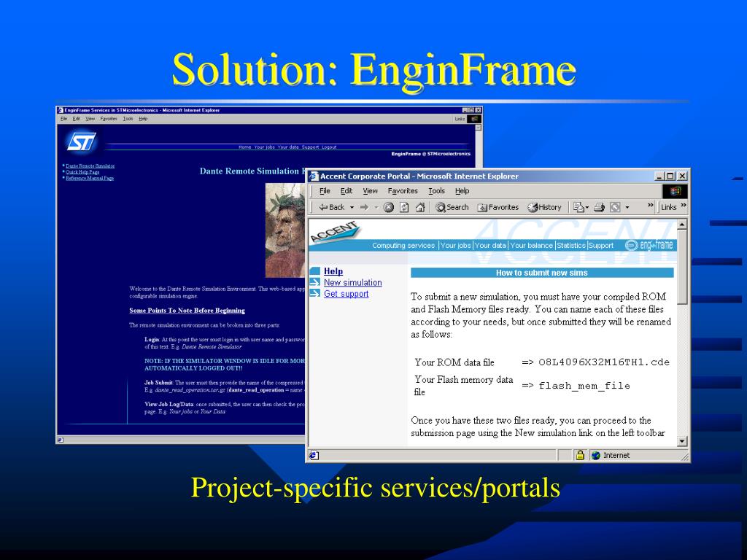747x560 pixels.
Task: Click the IE icon in EnginFrame title bar
Action: tap(61, 110)
